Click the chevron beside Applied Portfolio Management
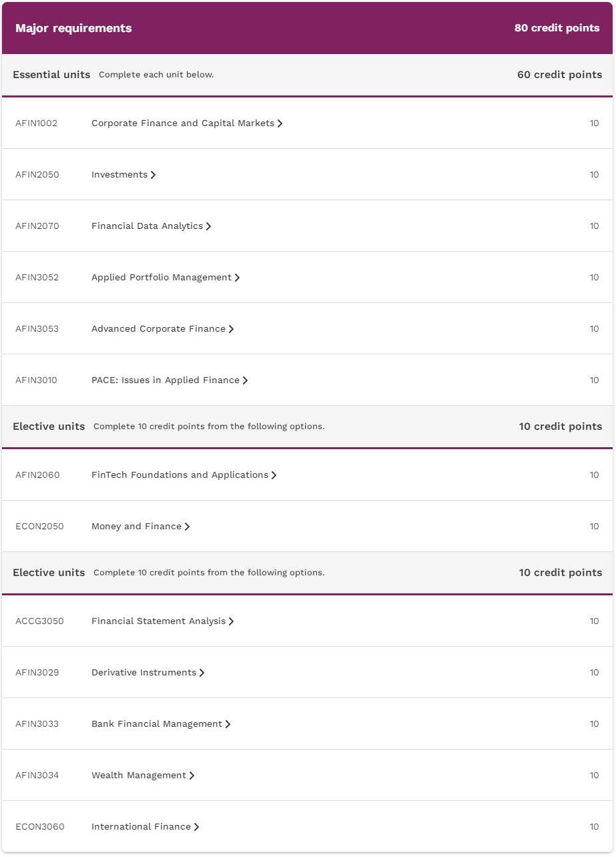Viewport: 616px width, 857px height. pos(237,278)
